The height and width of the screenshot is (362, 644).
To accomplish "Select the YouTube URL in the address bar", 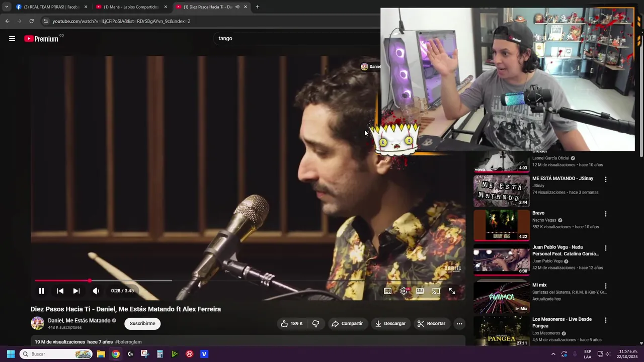I will [121, 21].
